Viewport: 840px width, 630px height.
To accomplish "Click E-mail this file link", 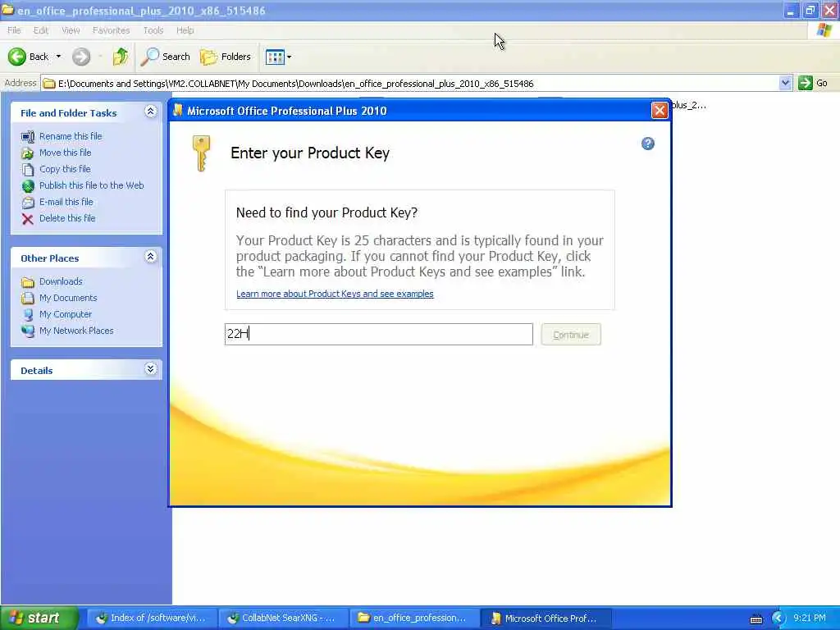I will (66, 202).
